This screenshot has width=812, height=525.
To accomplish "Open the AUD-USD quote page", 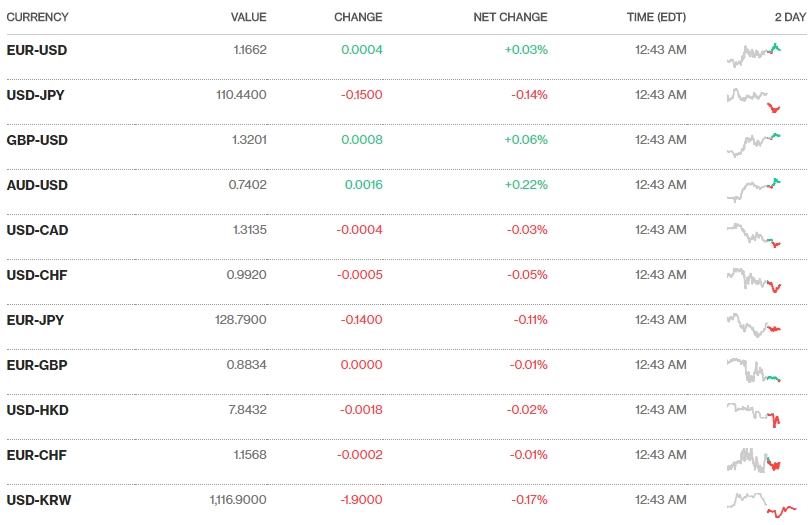I will (37, 185).
